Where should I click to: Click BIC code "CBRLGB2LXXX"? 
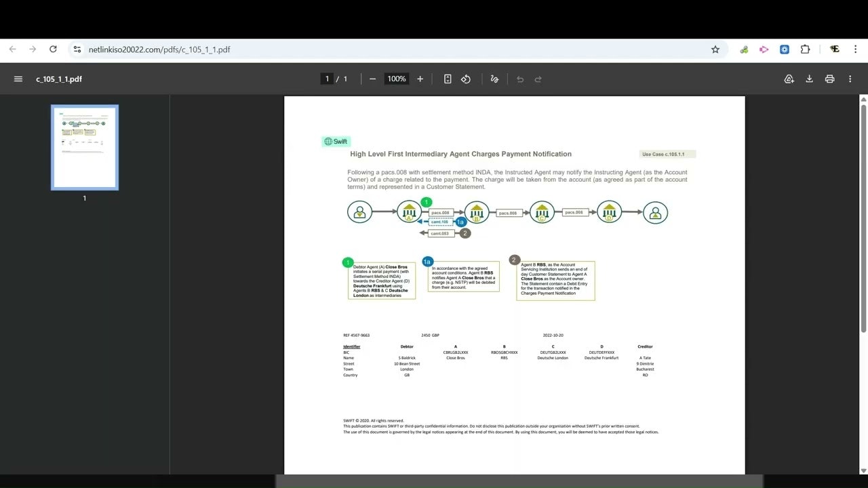coord(456,352)
